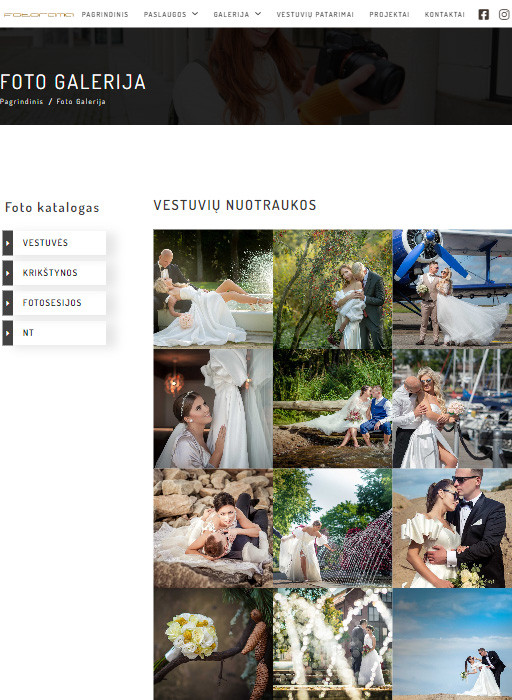Click the Fotorama logo
The width and height of the screenshot is (512, 700).
[38, 14]
